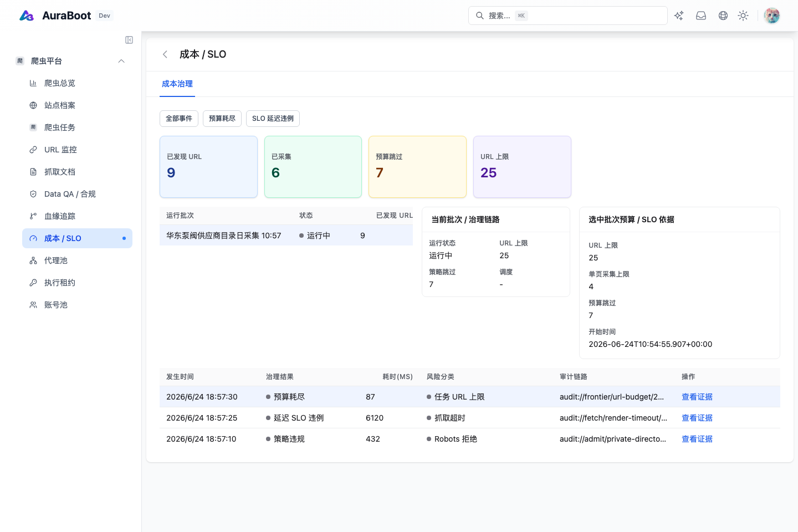Click the 已采集 stat card

313,167
